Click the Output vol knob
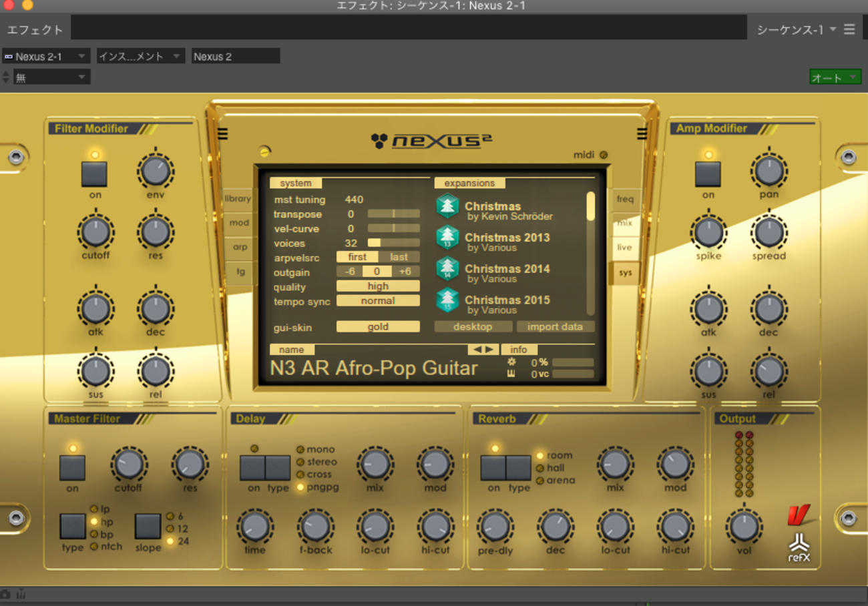Viewport: 868px width, 606px height. pyautogui.click(x=744, y=527)
